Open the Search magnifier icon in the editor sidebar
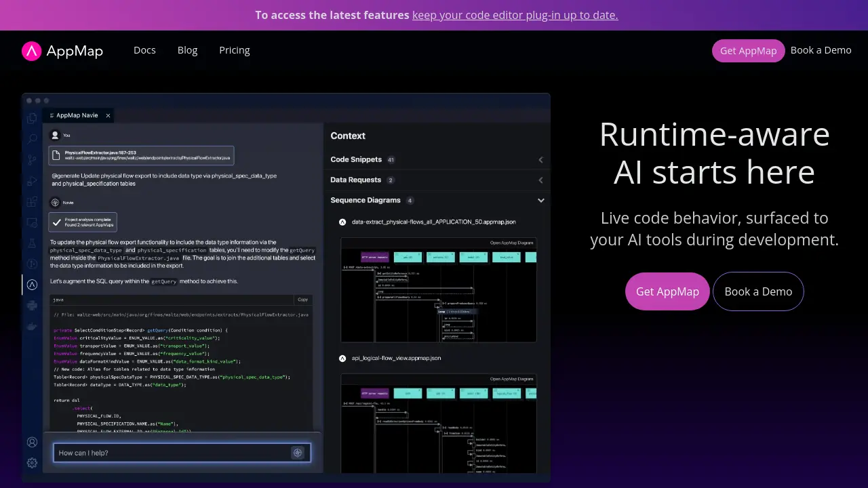This screenshot has width=868, height=488. coord(32,139)
